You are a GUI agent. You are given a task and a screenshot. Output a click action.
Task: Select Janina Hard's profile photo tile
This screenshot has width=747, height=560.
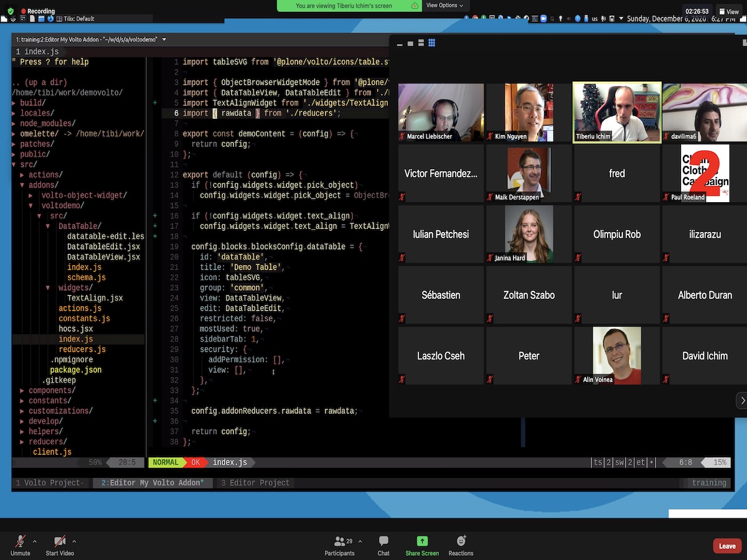click(529, 235)
